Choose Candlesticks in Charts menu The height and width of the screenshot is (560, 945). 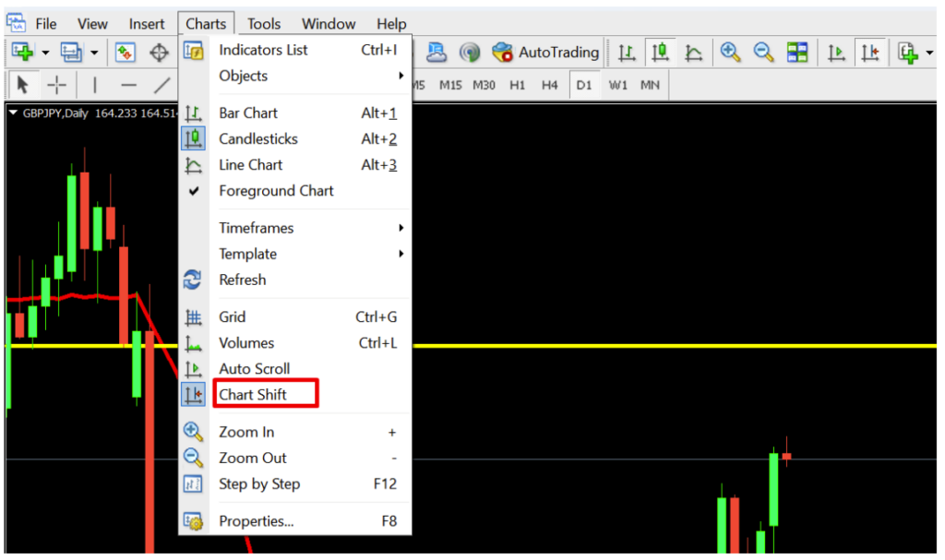click(295, 139)
